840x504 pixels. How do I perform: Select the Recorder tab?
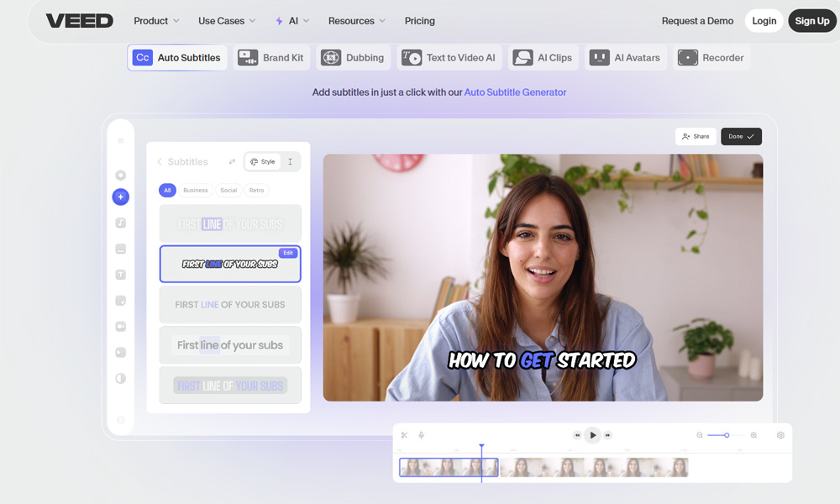point(711,57)
